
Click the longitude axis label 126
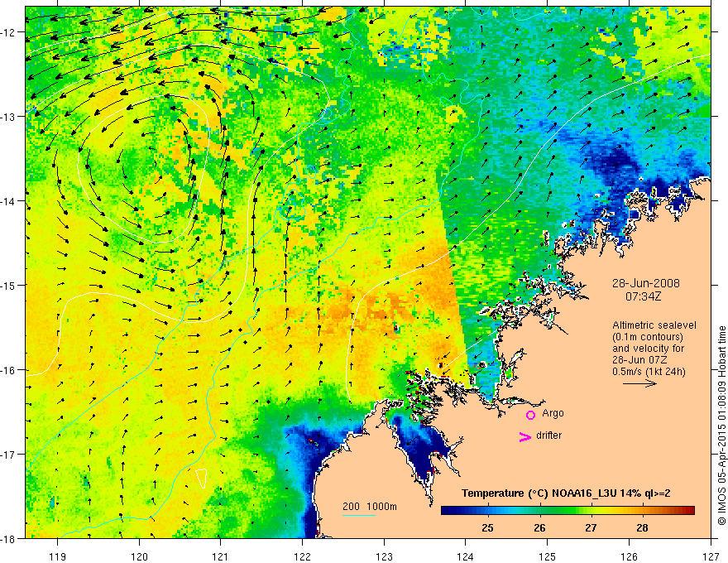tap(629, 556)
